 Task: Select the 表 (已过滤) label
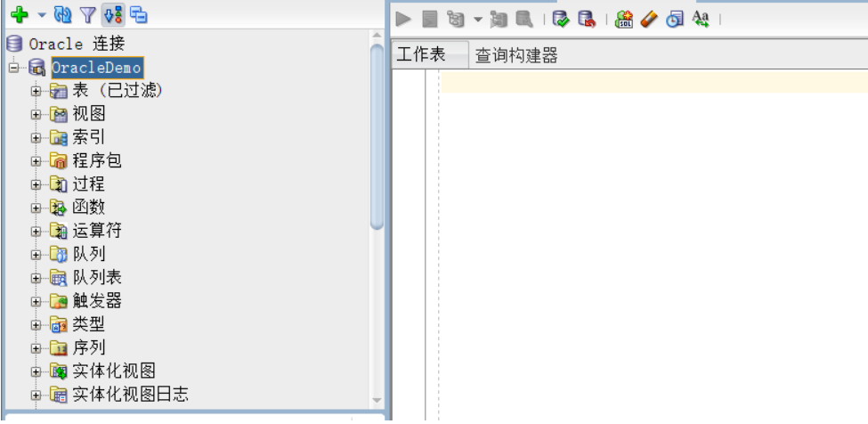point(118,90)
